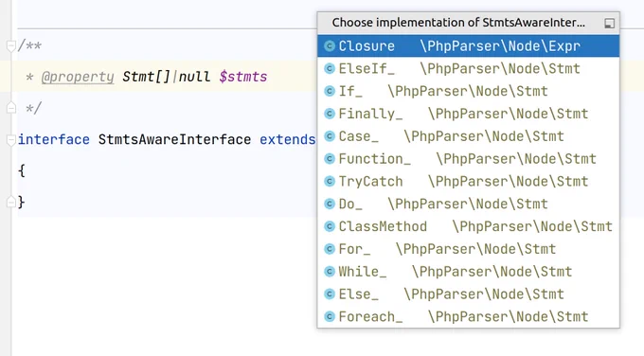Select Finally_ implementation entry
This screenshot has height=356, width=644.
(x=468, y=114)
